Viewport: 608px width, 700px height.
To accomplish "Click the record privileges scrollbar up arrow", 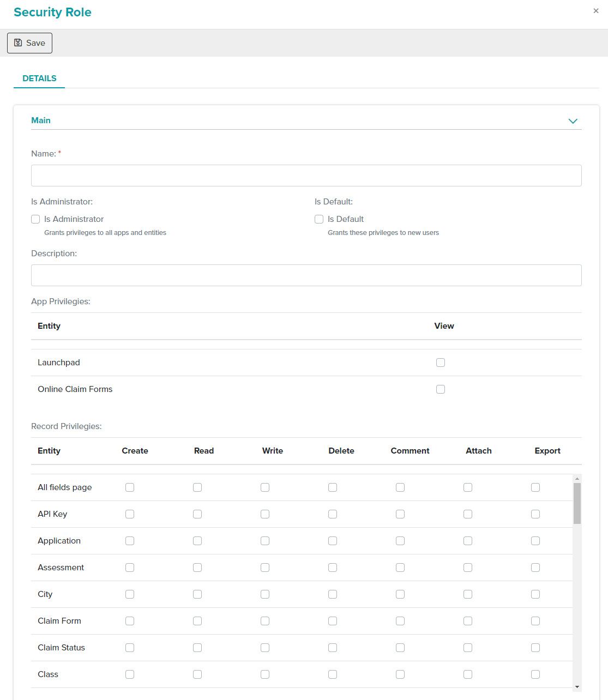I will (577, 479).
